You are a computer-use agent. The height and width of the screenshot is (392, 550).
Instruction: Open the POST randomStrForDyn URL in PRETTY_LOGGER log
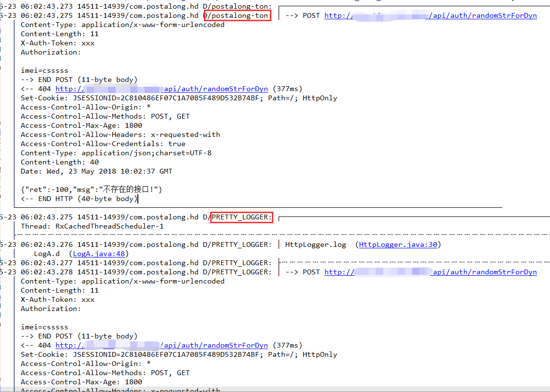pos(430,272)
